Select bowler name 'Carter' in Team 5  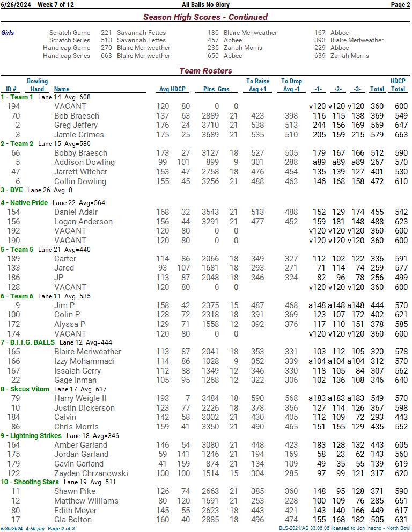65,259
